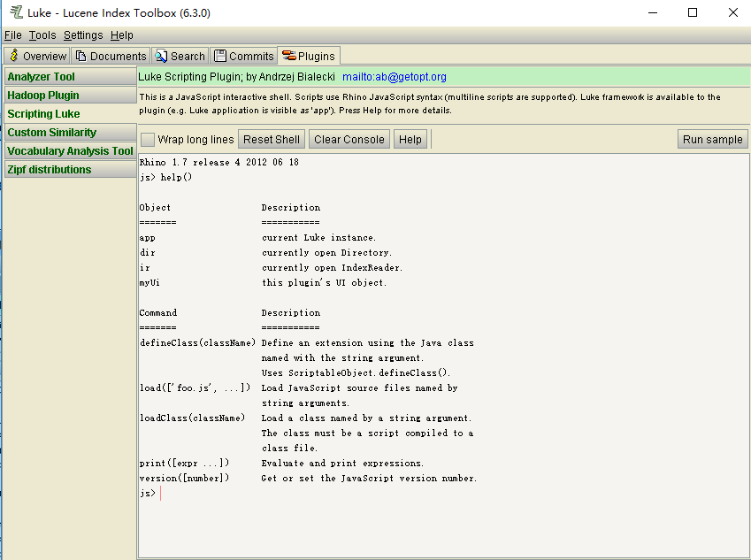This screenshot has height=560, width=751.
Task: Click the Plugins tab's icon
Action: pos(288,56)
